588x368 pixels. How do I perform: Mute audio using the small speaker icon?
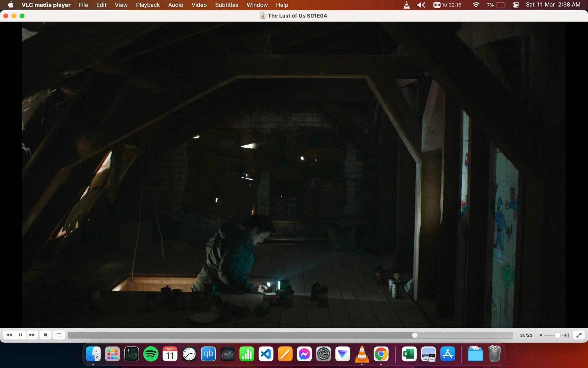(x=541, y=335)
